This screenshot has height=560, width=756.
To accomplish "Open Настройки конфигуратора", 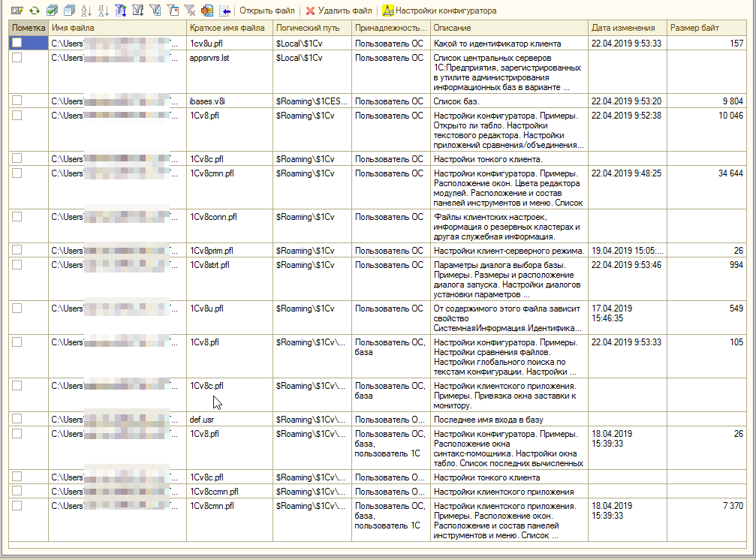I will tap(439, 10).
